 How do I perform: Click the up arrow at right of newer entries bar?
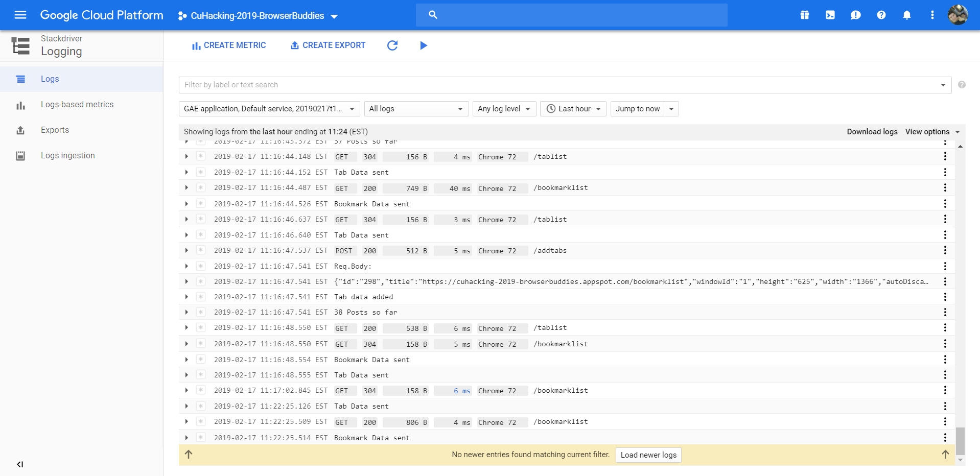[x=945, y=454]
